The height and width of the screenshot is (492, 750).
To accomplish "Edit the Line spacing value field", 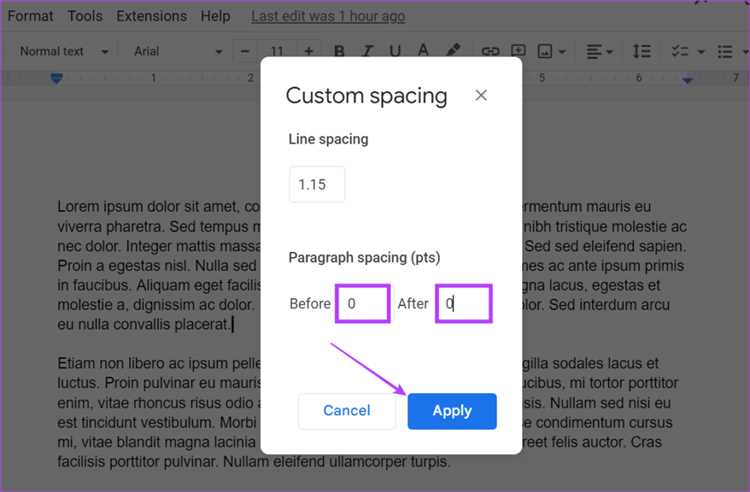I will click(317, 184).
